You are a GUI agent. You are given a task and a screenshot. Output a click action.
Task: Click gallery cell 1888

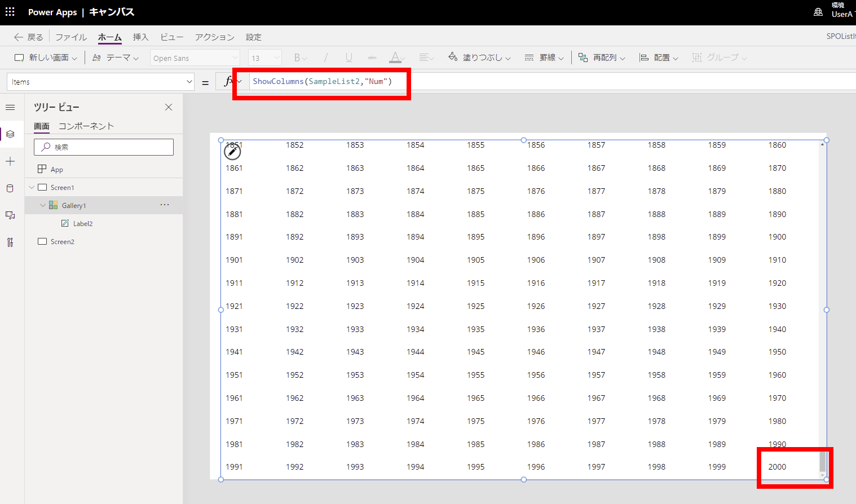(656, 214)
